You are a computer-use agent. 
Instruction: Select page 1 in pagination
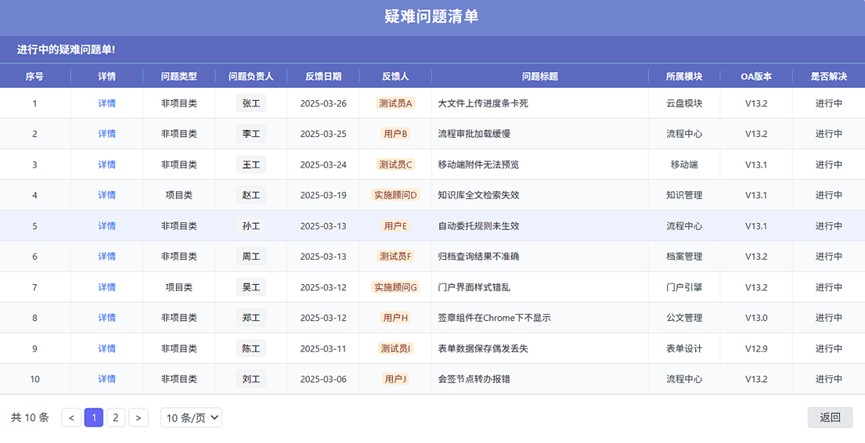pyautogui.click(x=94, y=418)
